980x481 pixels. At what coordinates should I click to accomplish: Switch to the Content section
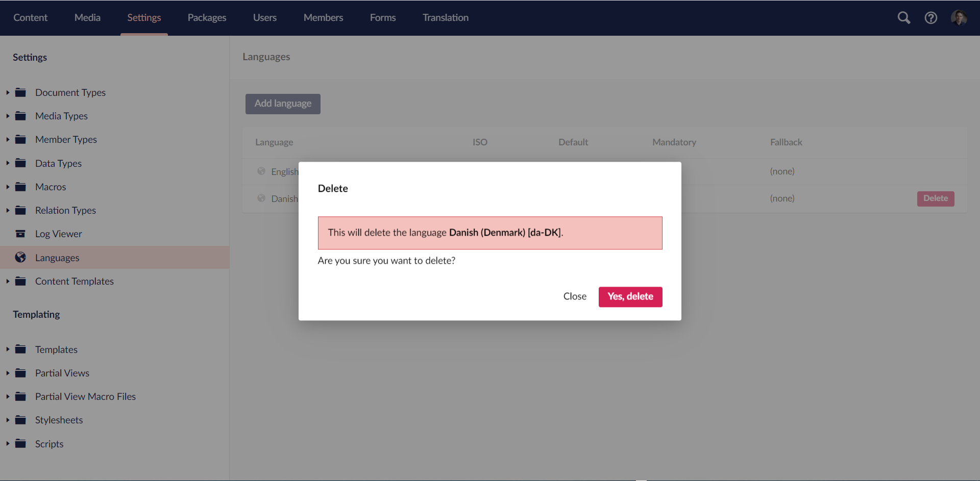30,17
